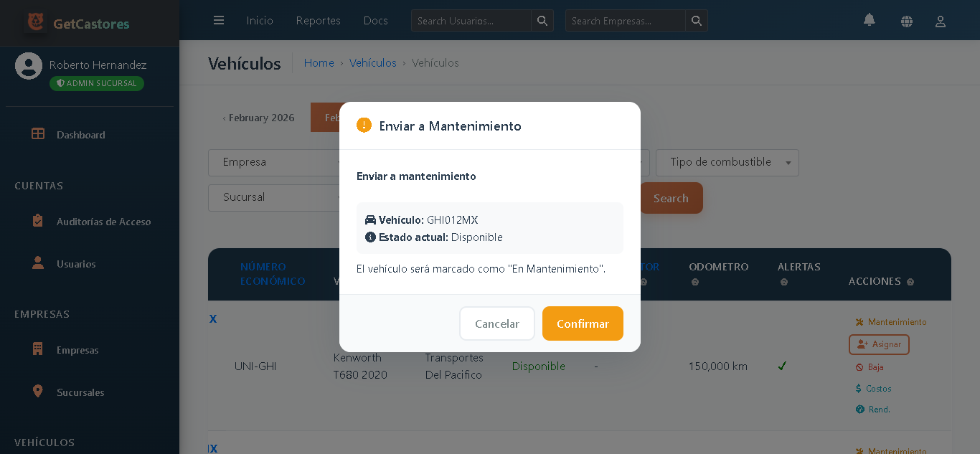Select Docs in the top navigation

click(x=375, y=21)
